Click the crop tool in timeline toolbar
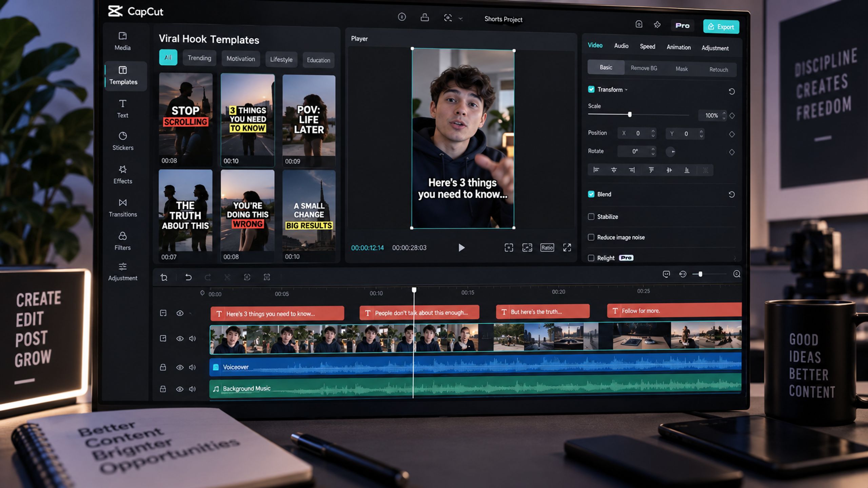 pyautogui.click(x=164, y=277)
